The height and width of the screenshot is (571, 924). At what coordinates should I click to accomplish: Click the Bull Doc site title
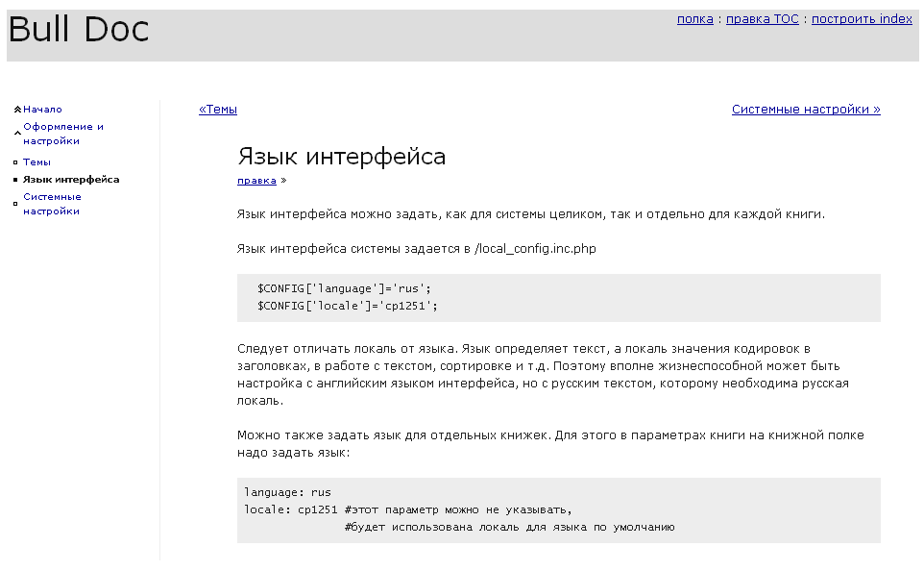[x=79, y=29]
